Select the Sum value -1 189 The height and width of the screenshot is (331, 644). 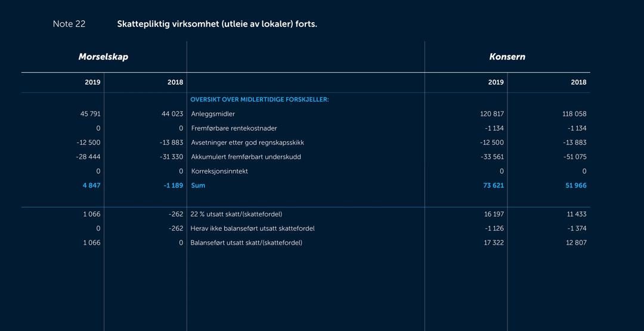(174, 185)
